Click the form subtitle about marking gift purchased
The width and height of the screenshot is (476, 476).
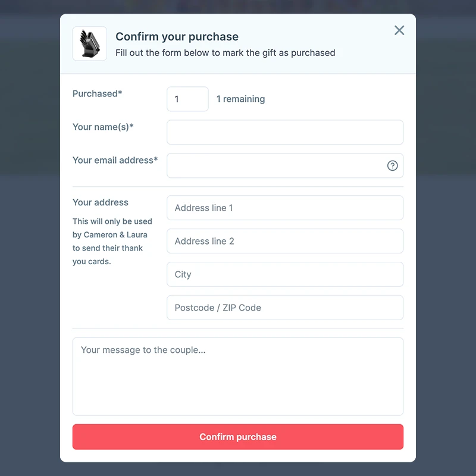point(227,53)
